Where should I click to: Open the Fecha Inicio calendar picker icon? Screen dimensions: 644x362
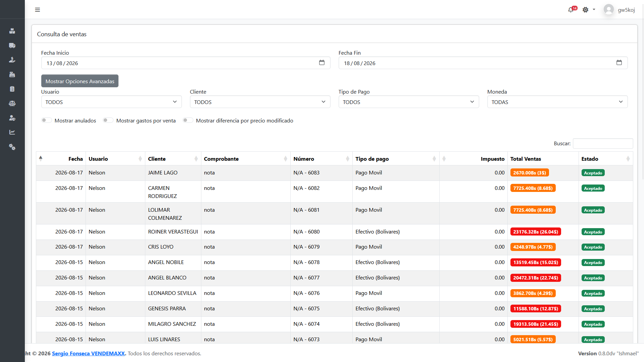321,63
